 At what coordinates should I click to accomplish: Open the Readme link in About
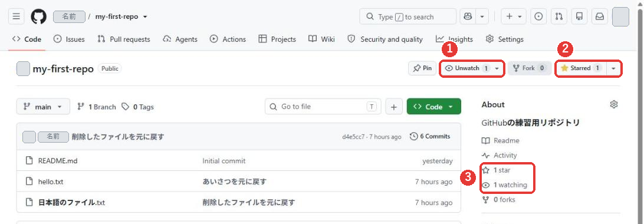pyautogui.click(x=501, y=140)
